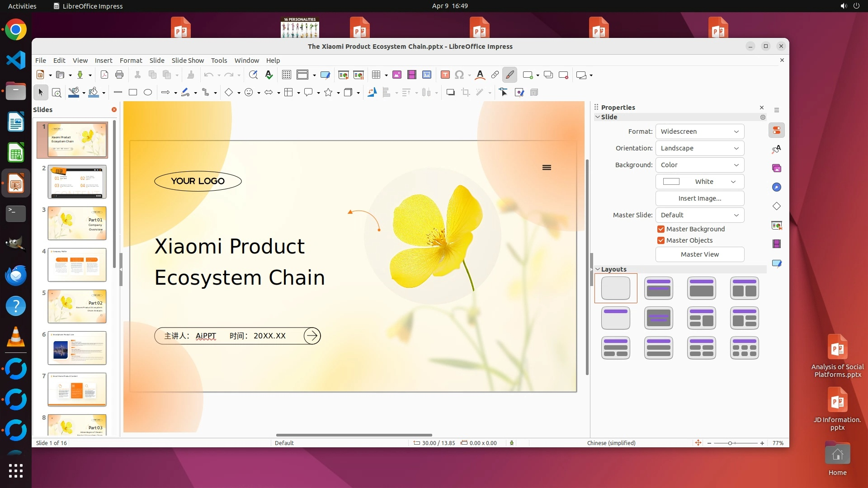Screen dimensions: 868x488
Task: Click the Insert Image... button
Action: pos(699,198)
